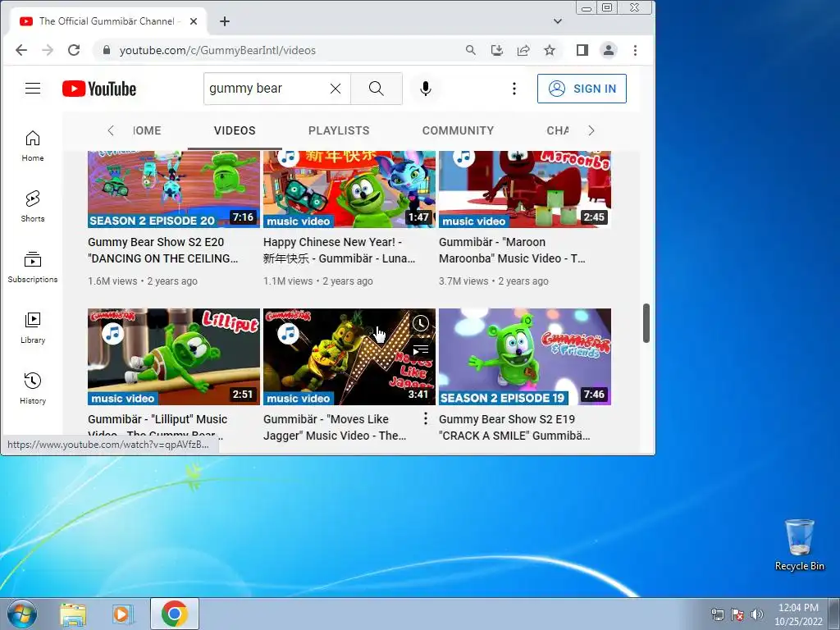Open a new browser tab

coord(225,21)
